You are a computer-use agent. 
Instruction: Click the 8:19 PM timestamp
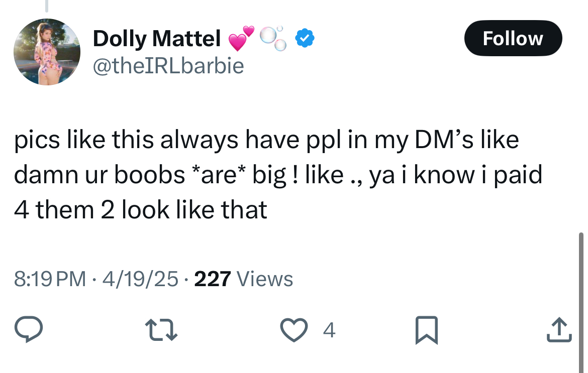point(50,279)
